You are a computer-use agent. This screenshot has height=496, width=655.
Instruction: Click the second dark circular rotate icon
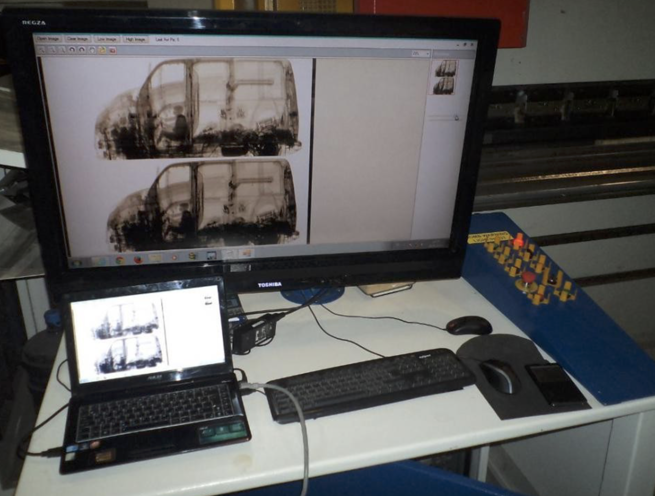click(x=82, y=50)
